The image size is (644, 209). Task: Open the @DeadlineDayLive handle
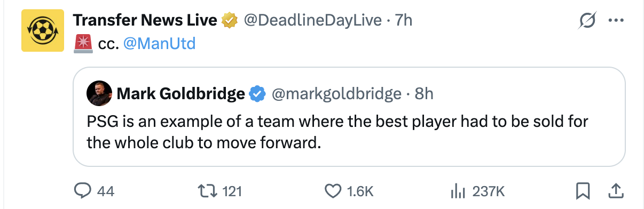313,20
